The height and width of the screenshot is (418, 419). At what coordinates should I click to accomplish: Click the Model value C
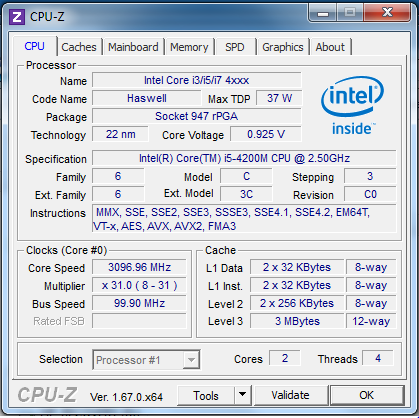tap(246, 176)
